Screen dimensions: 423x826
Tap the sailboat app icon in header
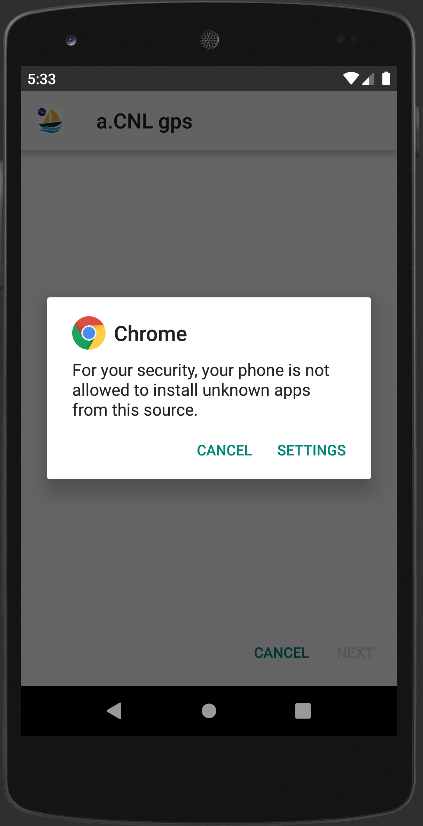point(50,121)
